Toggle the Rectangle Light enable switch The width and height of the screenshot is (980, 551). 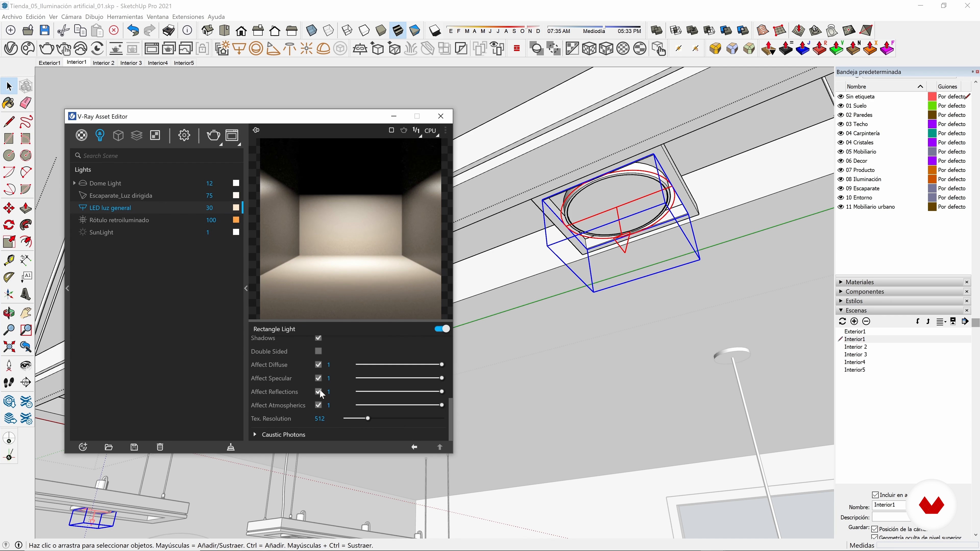442,329
